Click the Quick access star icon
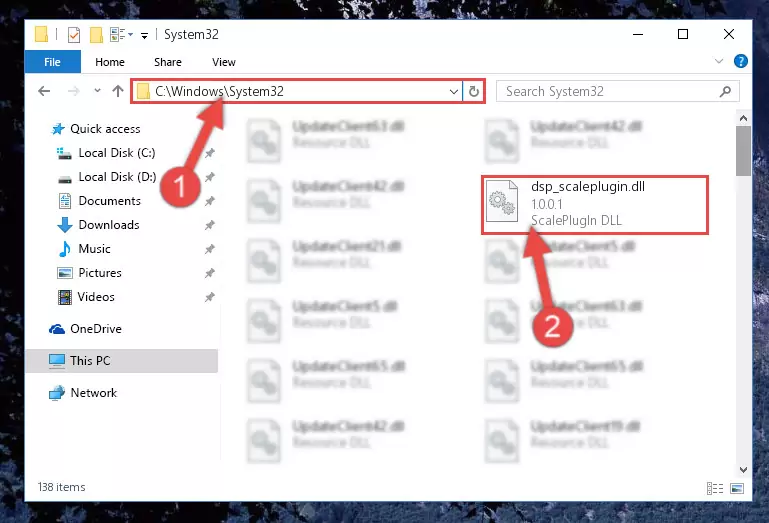Viewport: 769px width, 523px height. [x=58, y=129]
